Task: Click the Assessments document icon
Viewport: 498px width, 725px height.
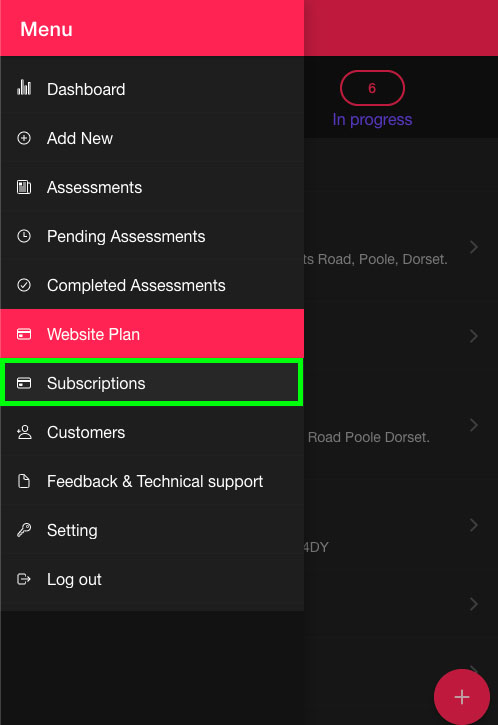Action: 24,187
